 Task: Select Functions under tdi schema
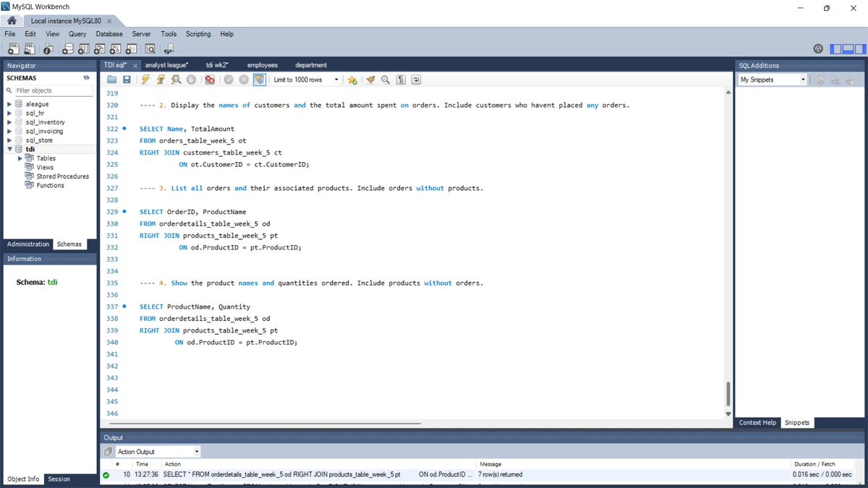click(x=50, y=185)
